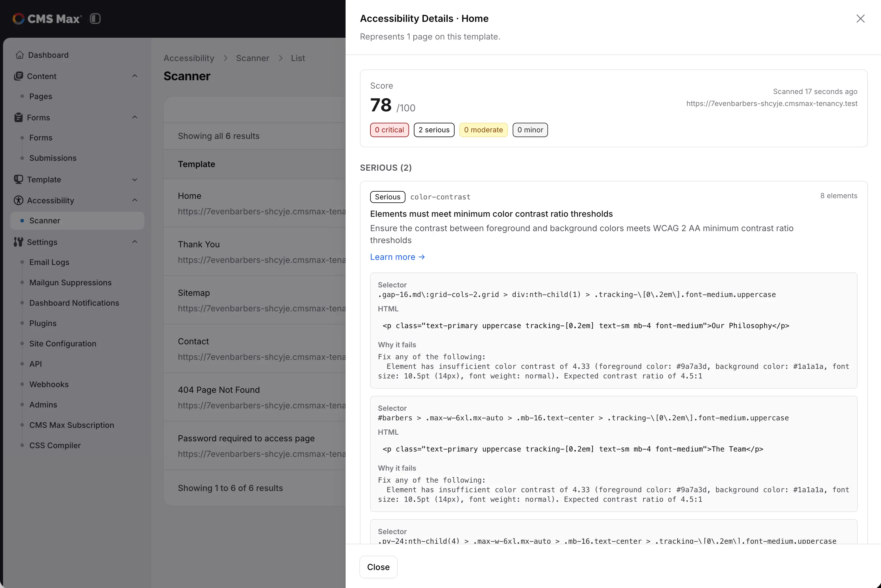
Task: Click the Settings tools icon
Action: tap(18, 242)
